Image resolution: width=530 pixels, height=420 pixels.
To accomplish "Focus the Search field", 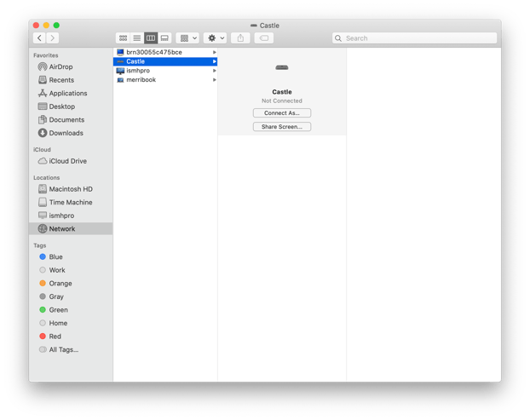I will 414,38.
